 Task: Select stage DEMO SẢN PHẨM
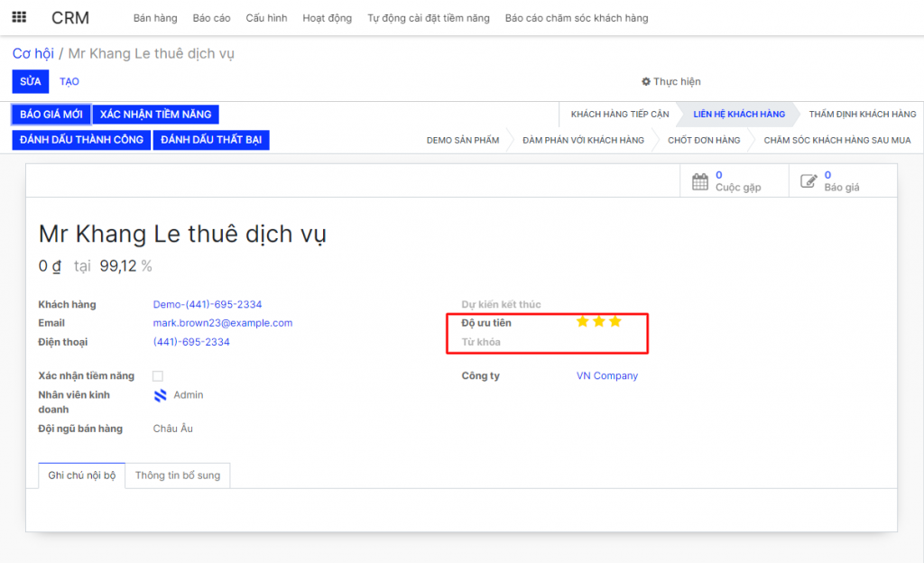tap(463, 140)
